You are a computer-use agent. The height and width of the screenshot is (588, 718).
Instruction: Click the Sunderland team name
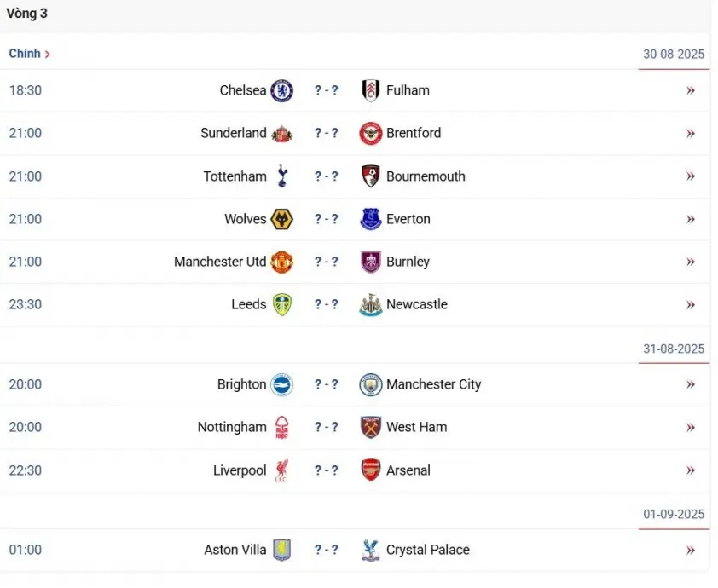[x=234, y=133]
